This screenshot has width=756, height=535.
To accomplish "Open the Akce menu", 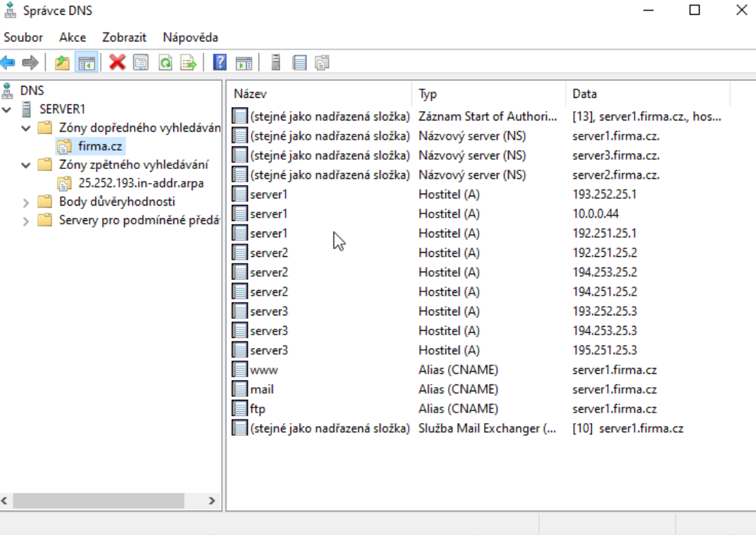I will (73, 37).
